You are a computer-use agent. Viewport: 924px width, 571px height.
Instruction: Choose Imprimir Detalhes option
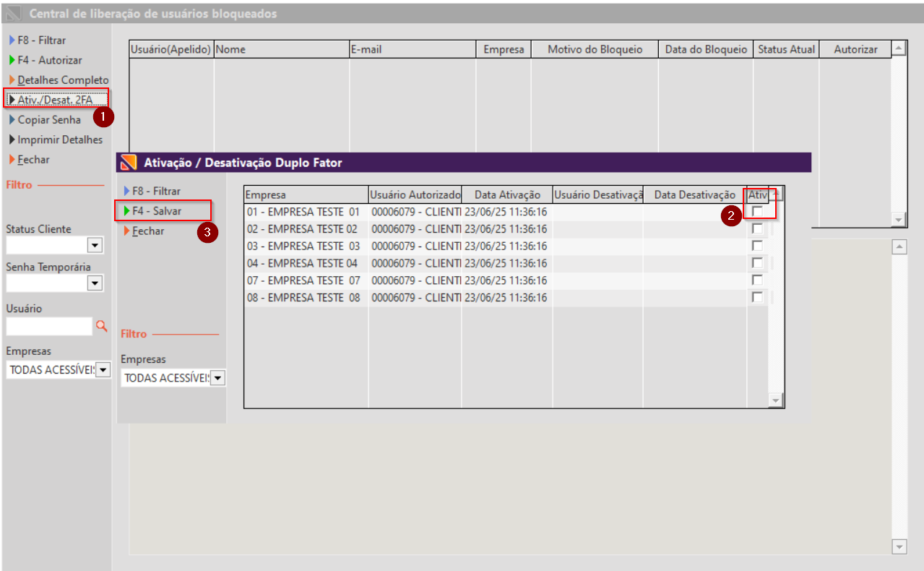(x=55, y=139)
